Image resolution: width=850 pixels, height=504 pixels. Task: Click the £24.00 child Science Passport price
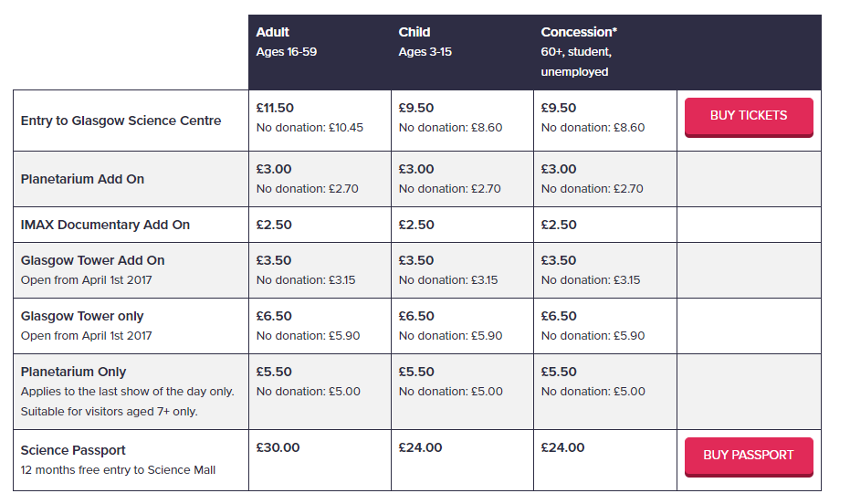click(x=420, y=447)
